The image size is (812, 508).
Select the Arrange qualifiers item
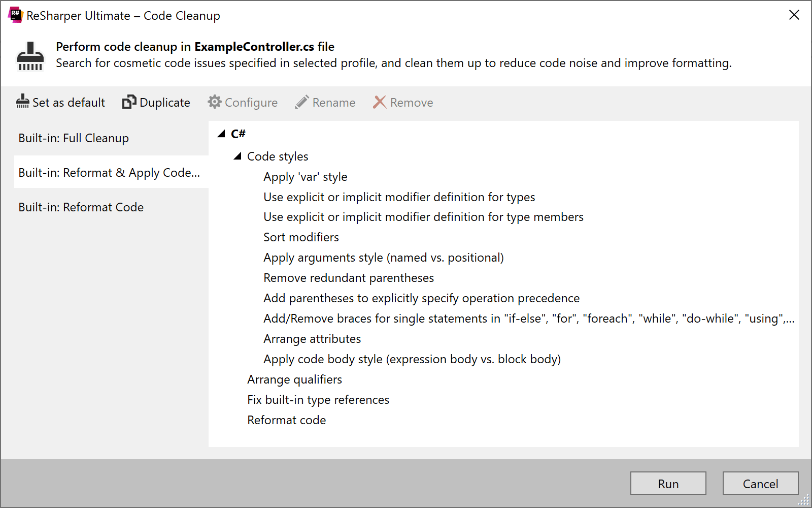[295, 379]
